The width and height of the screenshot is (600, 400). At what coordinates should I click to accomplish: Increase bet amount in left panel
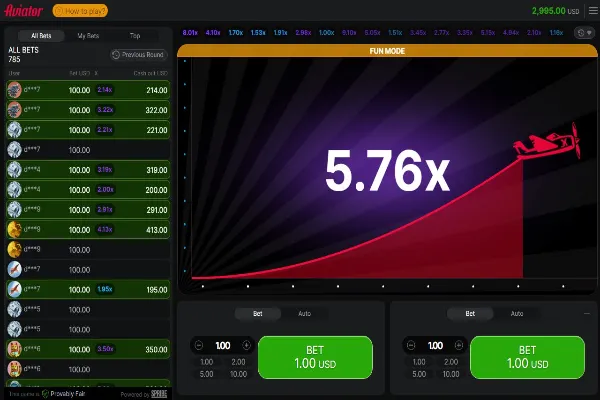click(x=246, y=346)
